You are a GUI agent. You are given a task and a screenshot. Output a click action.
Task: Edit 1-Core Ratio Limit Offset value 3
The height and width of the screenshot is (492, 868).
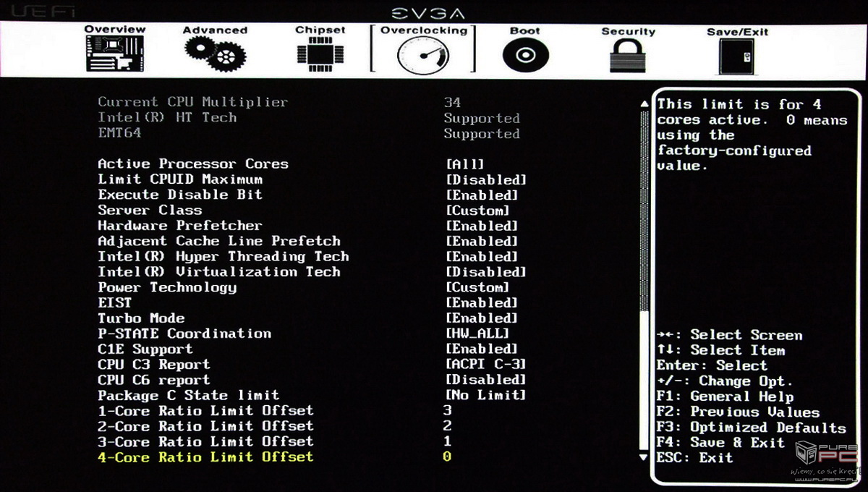coord(448,410)
